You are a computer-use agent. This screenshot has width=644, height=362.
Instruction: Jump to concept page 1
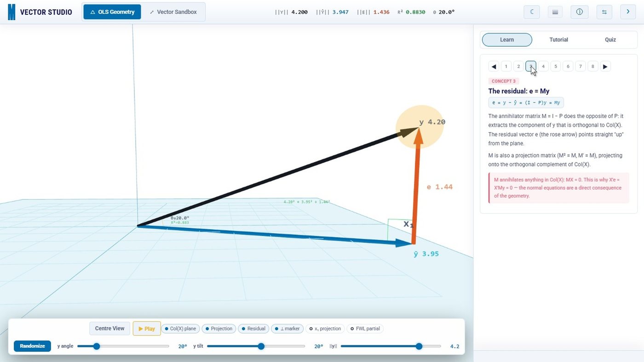tap(506, 67)
